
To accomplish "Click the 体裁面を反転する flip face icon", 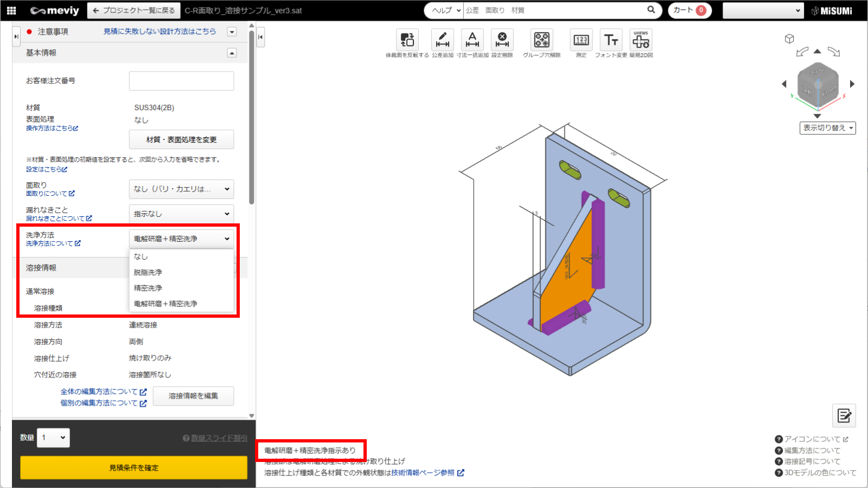I will (x=407, y=40).
